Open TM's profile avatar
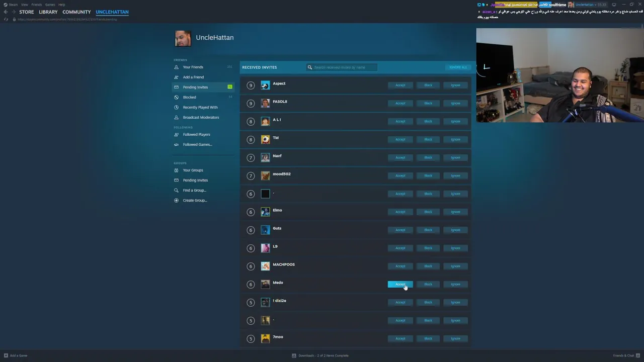 (x=265, y=139)
